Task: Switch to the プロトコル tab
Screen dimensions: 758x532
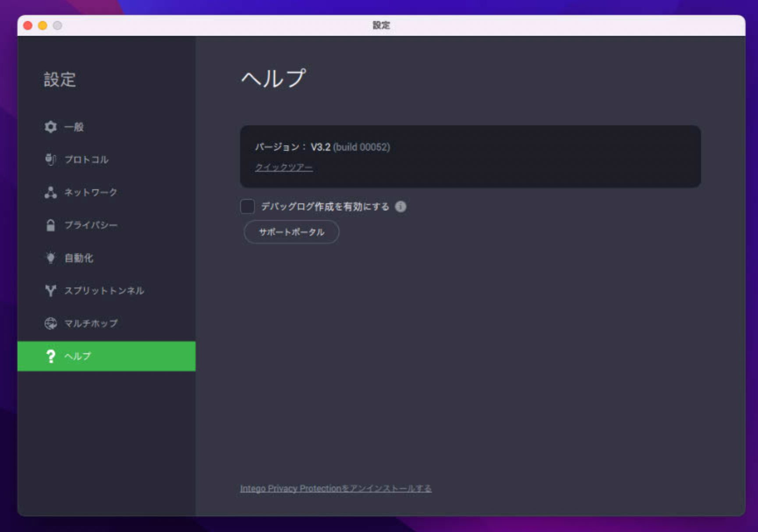Action: pos(106,160)
